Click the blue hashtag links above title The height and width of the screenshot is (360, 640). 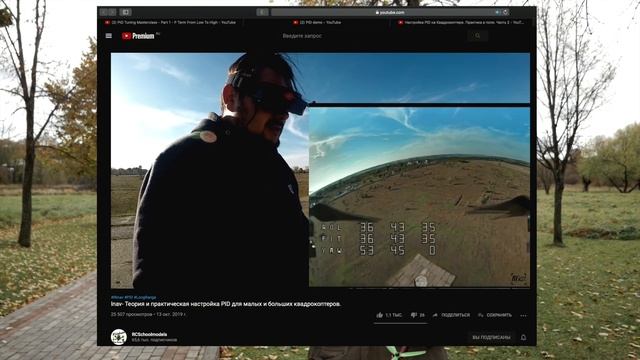133,298
